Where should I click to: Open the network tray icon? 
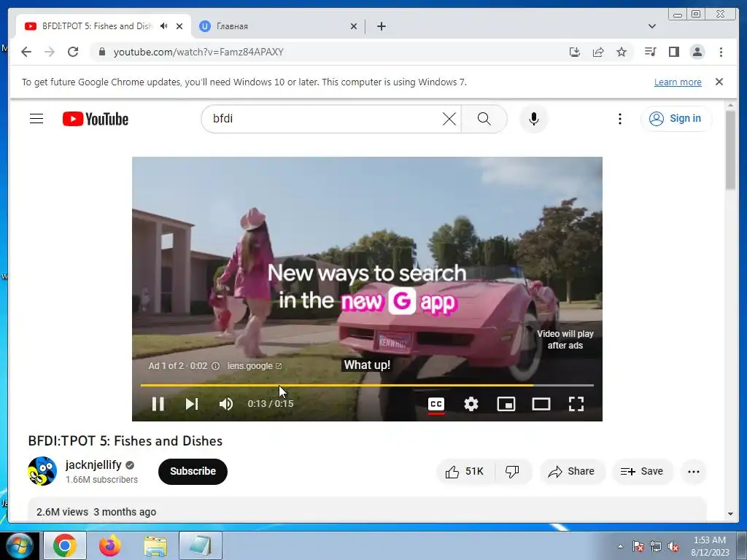656,547
